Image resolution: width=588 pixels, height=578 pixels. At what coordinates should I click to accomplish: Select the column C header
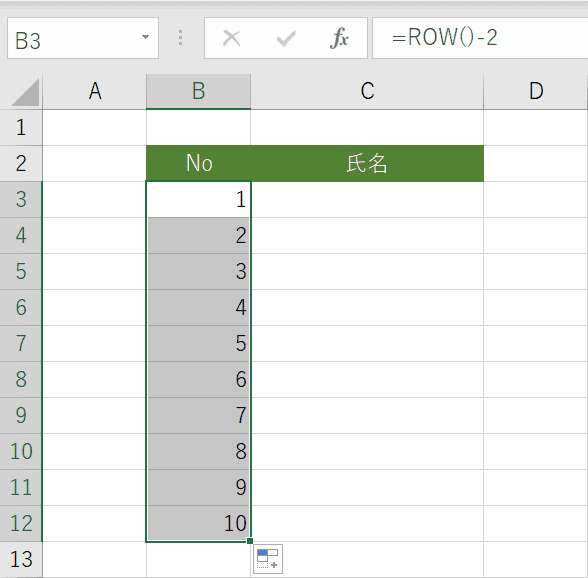[x=367, y=92]
